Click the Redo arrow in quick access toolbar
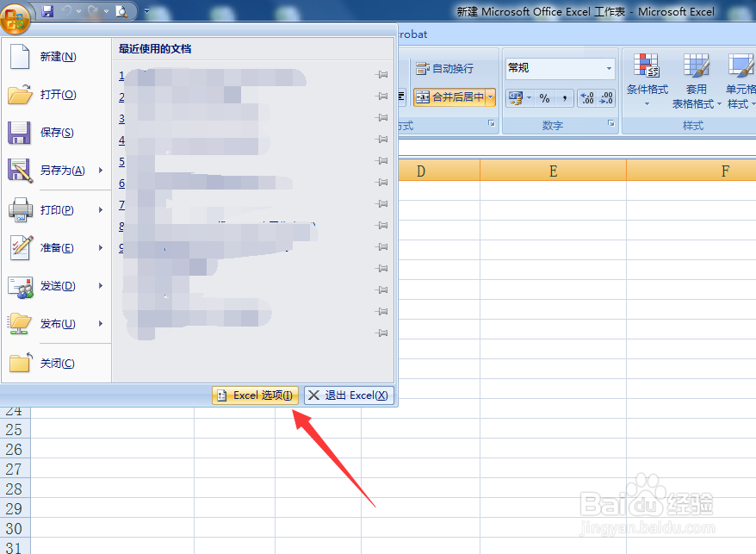The height and width of the screenshot is (554, 756). coord(94,11)
